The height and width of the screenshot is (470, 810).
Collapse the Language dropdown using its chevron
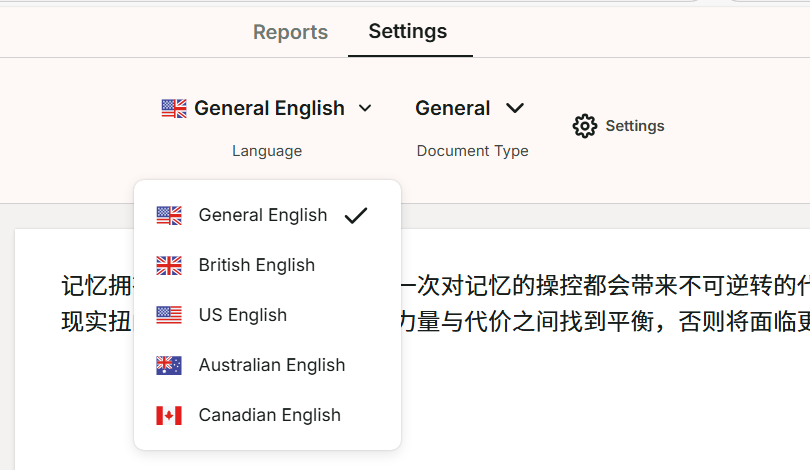(x=365, y=108)
